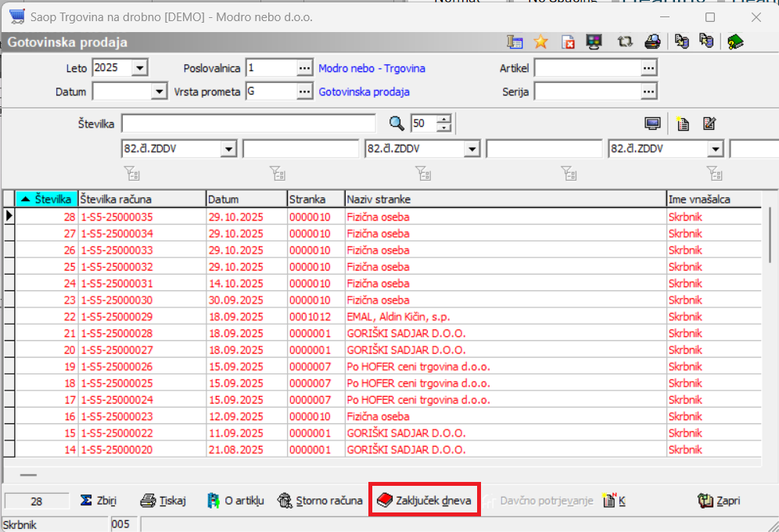Screen dimensions: 779x532
Task: Click the customer name EMAL, Aldin Kičin, s.p.
Action: click(x=398, y=316)
